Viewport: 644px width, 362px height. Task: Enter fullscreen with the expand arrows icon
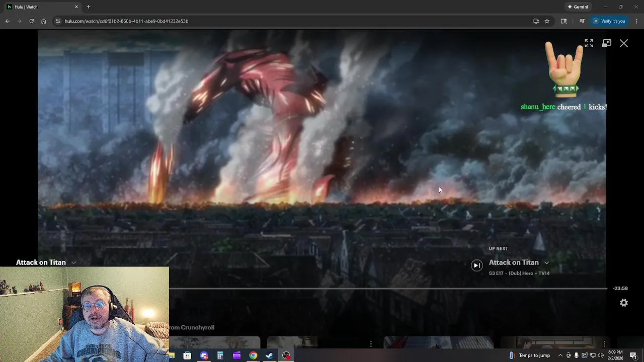point(589,44)
